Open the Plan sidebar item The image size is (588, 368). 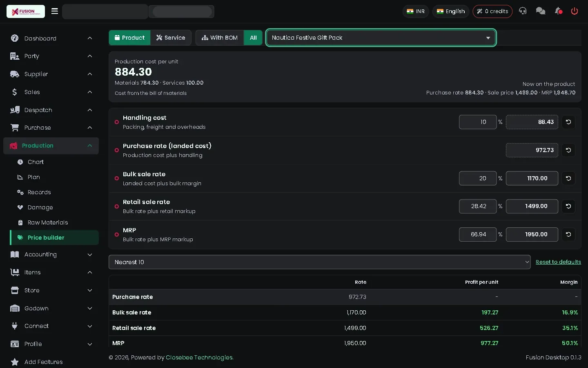[x=54, y=177]
